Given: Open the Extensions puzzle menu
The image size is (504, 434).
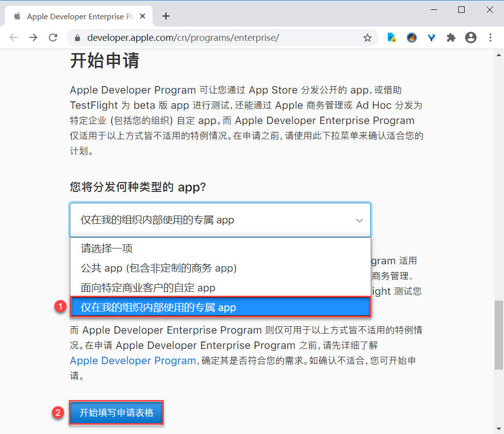Looking at the screenshot, I should [451, 37].
